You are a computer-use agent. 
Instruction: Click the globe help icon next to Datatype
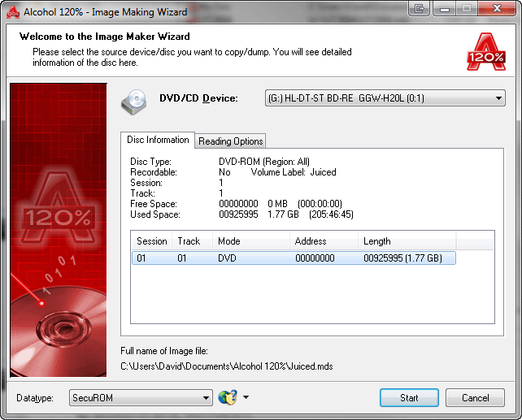tap(228, 397)
